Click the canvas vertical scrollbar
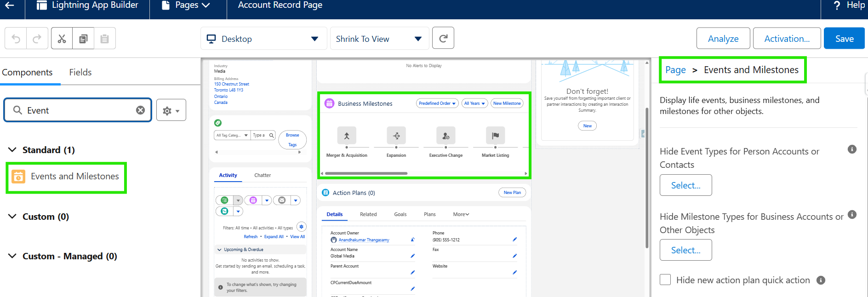 point(647,177)
